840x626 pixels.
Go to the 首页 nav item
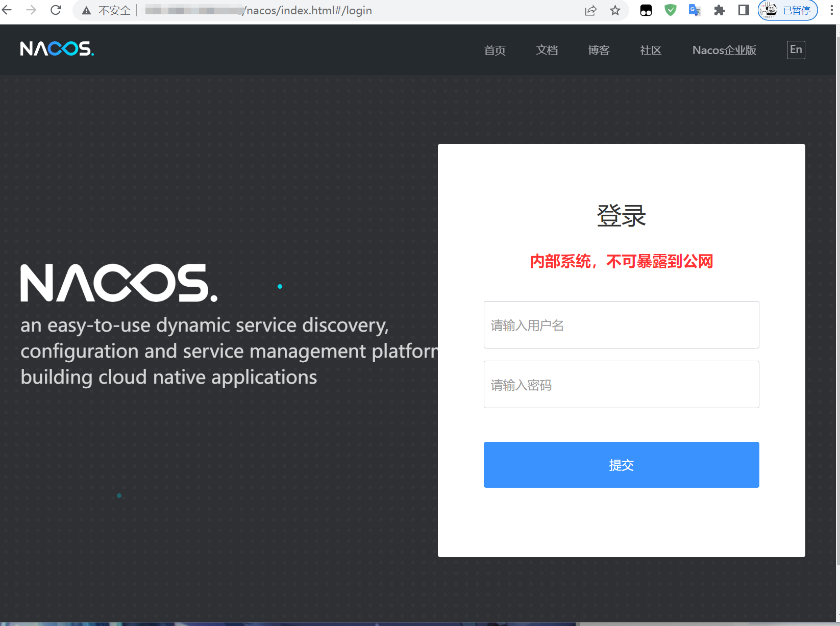[495, 50]
